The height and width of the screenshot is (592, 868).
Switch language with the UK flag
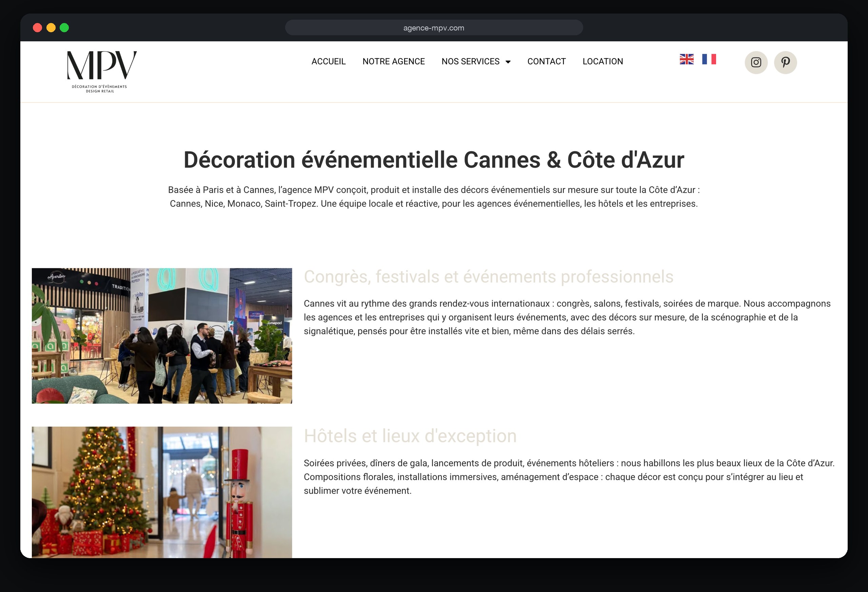tap(687, 59)
